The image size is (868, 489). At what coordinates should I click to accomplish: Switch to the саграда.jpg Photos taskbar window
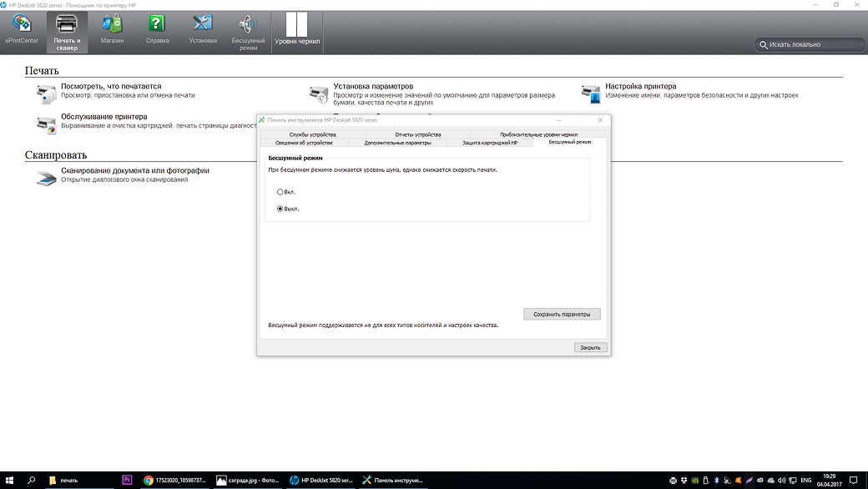[x=248, y=480]
